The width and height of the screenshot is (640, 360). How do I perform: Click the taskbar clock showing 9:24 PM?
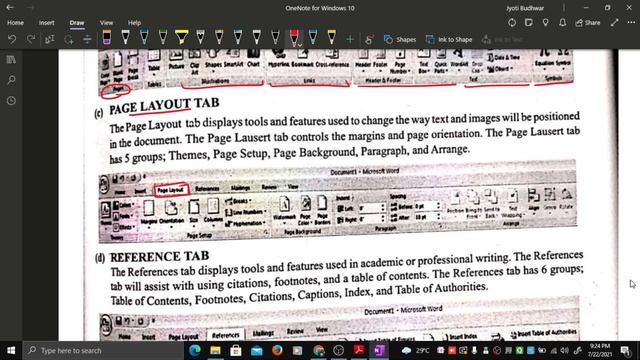point(600,350)
